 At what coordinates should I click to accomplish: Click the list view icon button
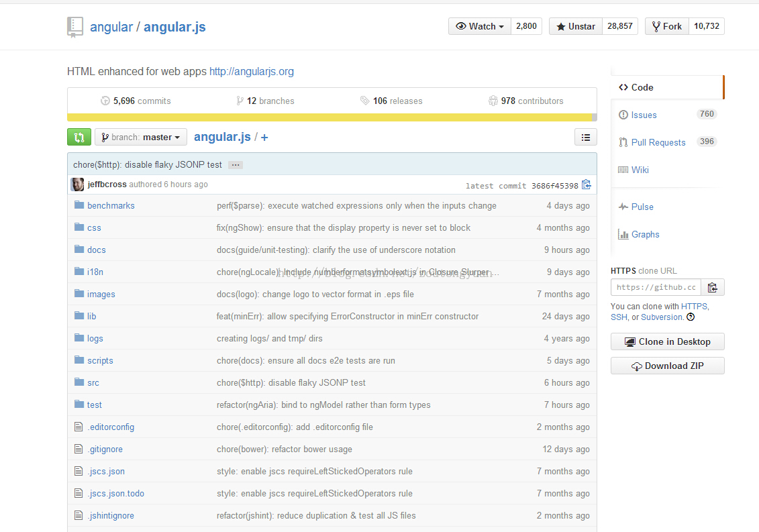585,137
